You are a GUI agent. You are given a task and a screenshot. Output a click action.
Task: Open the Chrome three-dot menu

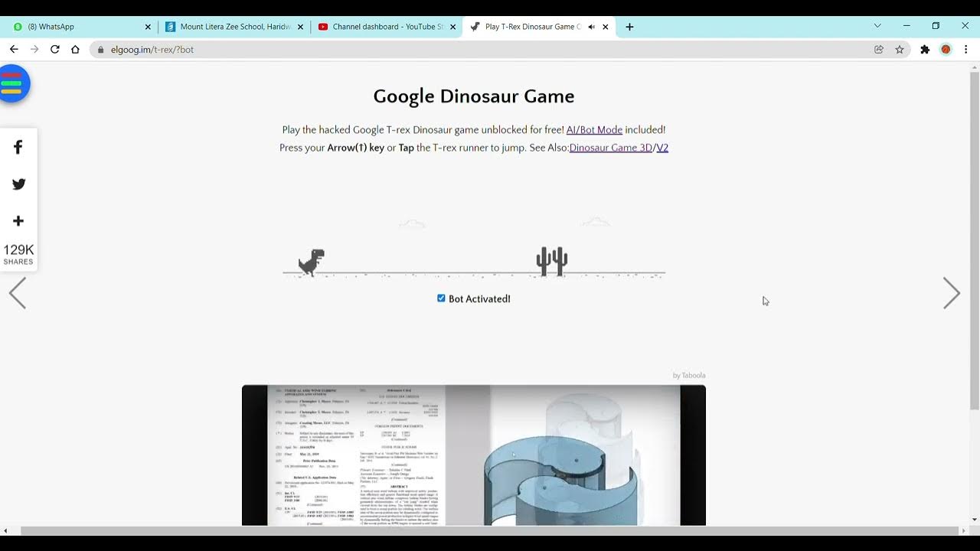(x=966, y=49)
